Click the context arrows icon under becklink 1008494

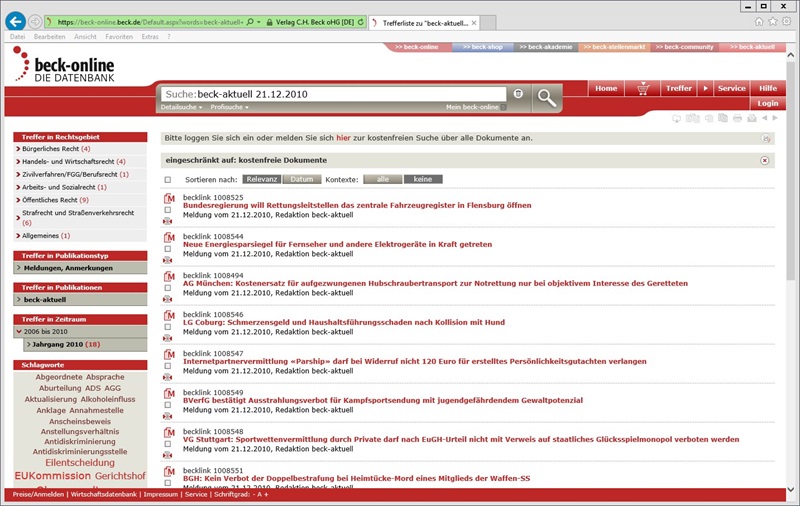click(x=167, y=299)
